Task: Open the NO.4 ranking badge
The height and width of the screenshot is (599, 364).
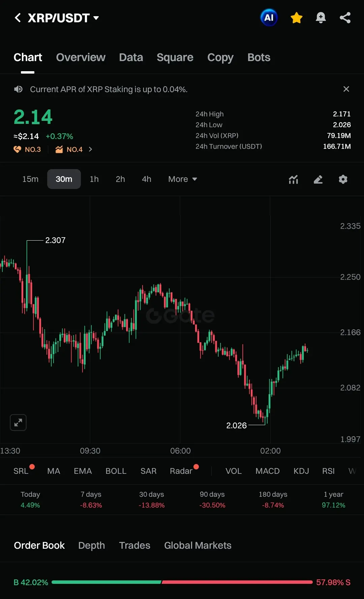Action: (69, 149)
